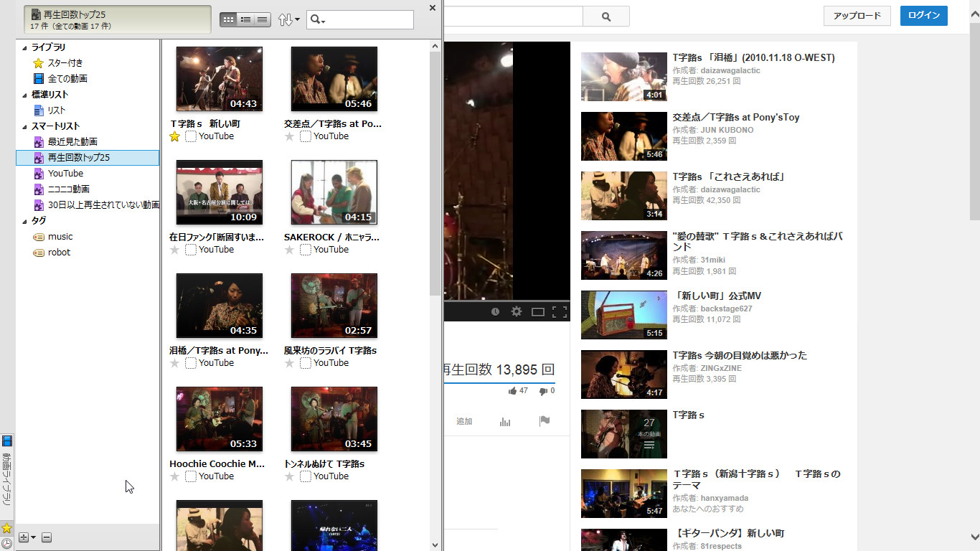Switch library to thumbnail grid view
Screen dimensions: 980x551
(x=229, y=20)
